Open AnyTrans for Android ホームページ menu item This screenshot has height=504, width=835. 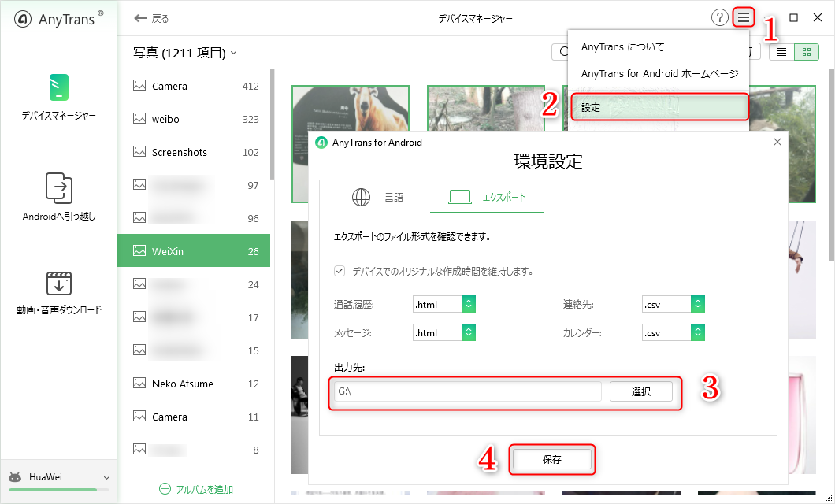pos(659,73)
